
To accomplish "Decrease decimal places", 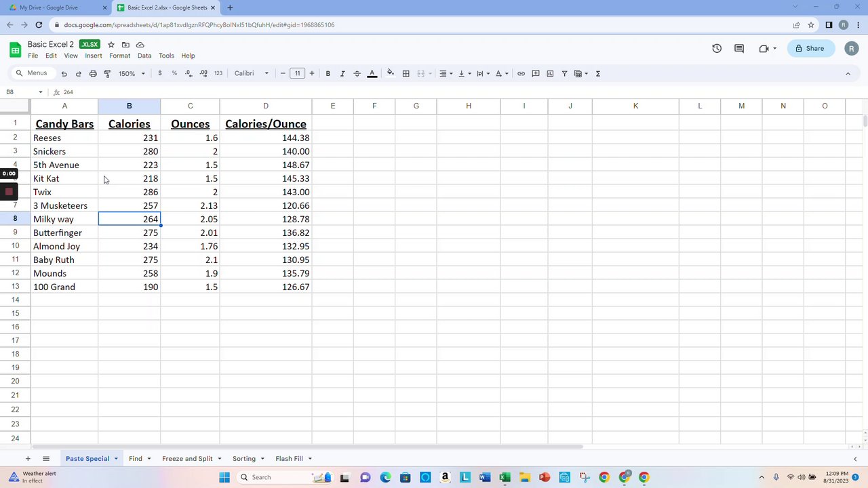I will 189,73.
